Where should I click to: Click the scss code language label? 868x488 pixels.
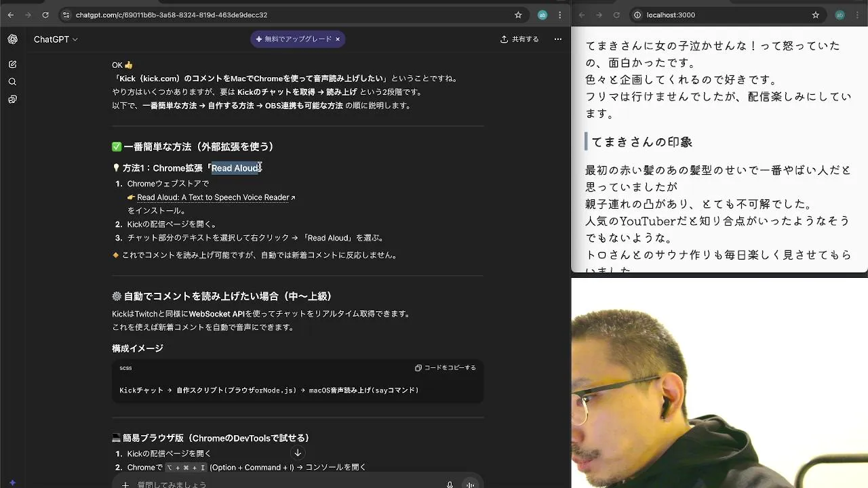tap(125, 368)
